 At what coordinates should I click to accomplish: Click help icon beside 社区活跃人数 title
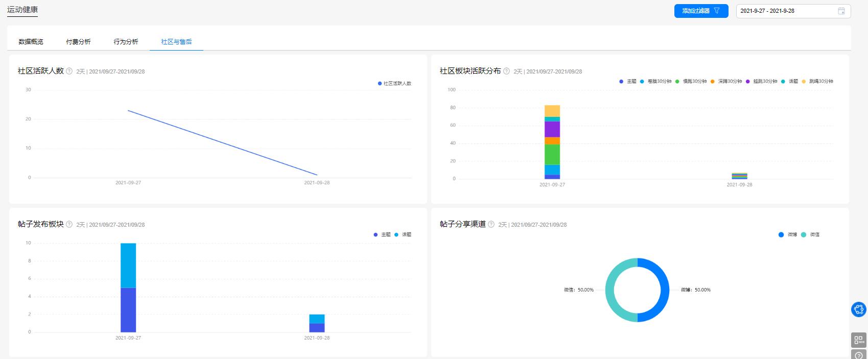click(69, 71)
